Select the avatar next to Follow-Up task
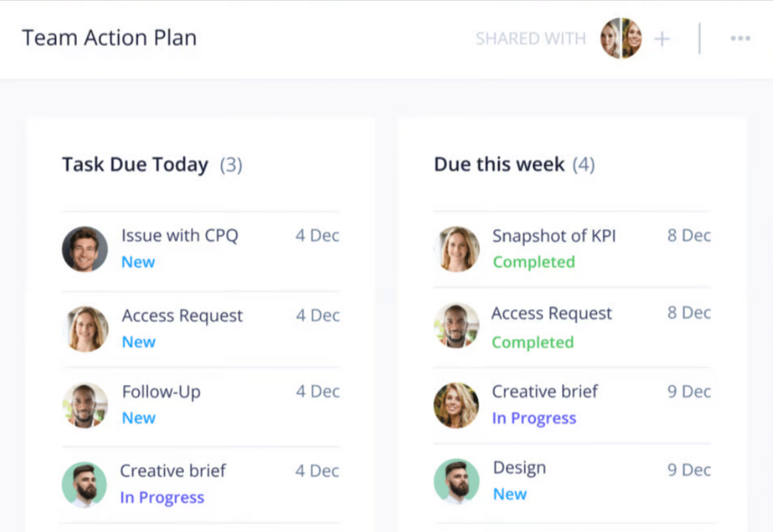773x532 pixels. (85, 405)
